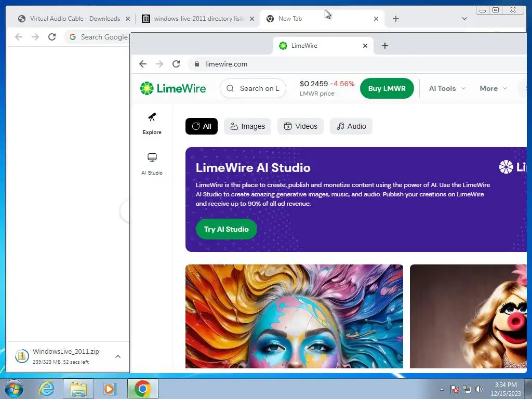Click forward arrow in the rear Chrome window
Image resolution: width=532 pixels, height=399 pixels.
tap(35, 37)
